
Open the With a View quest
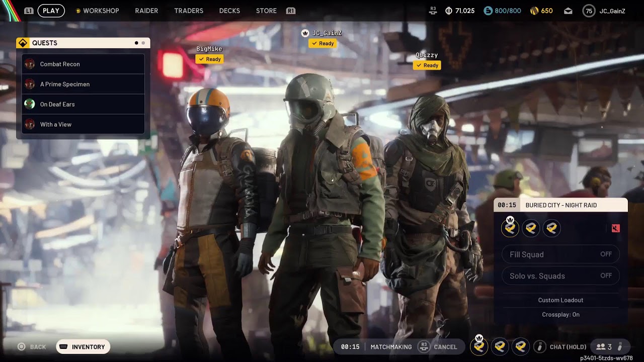83,124
